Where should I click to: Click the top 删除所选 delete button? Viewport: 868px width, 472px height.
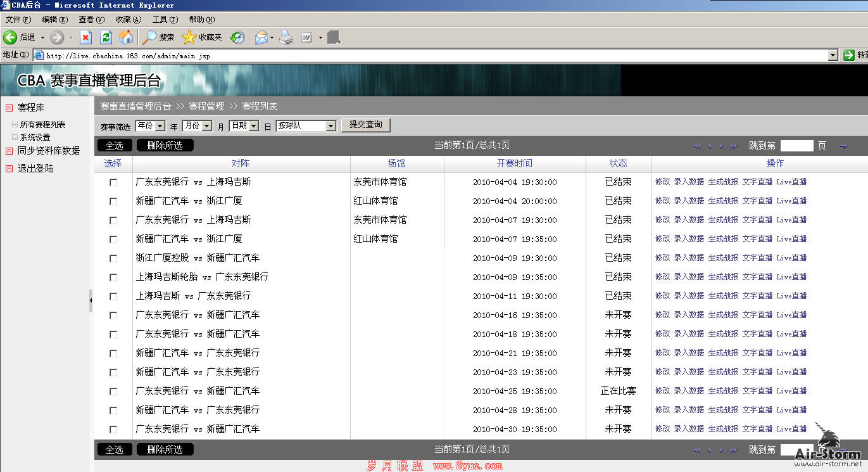click(x=165, y=145)
